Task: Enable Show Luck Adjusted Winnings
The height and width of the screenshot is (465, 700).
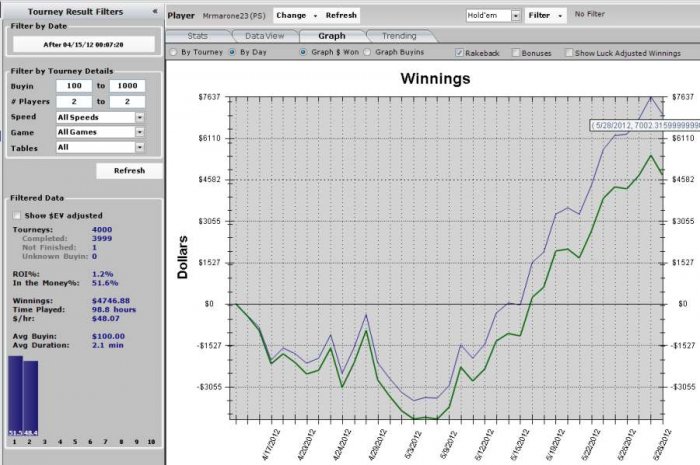Action: [x=569, y=51]
